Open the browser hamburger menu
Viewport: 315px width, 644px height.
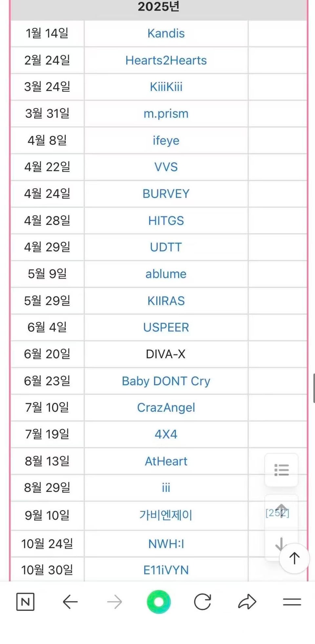coord(292,602)
